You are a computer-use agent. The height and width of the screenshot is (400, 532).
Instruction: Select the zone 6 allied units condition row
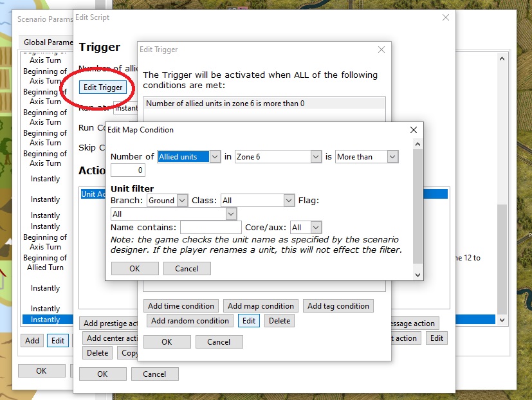[x=264, y=104]
